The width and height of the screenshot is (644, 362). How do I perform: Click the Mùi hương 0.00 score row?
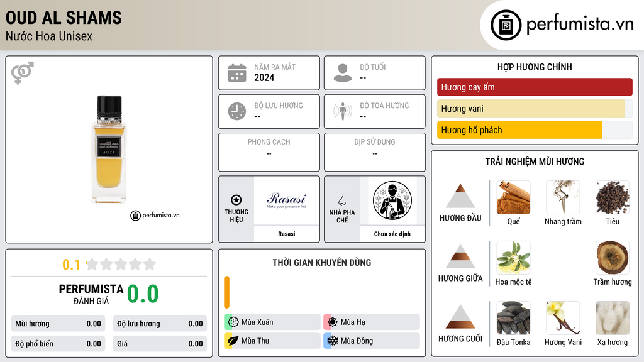click(58, 324)
